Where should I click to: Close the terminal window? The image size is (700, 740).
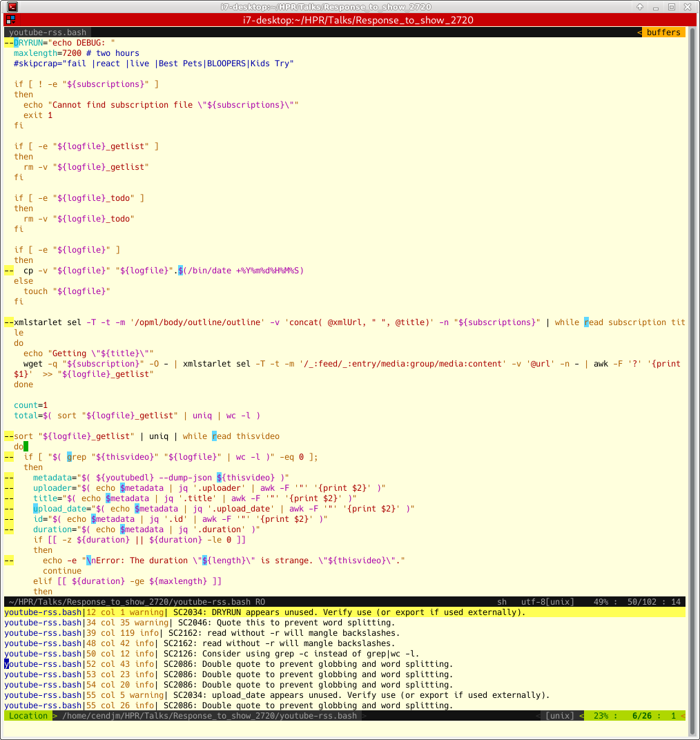pyautogui.click(x=688, y=7)
